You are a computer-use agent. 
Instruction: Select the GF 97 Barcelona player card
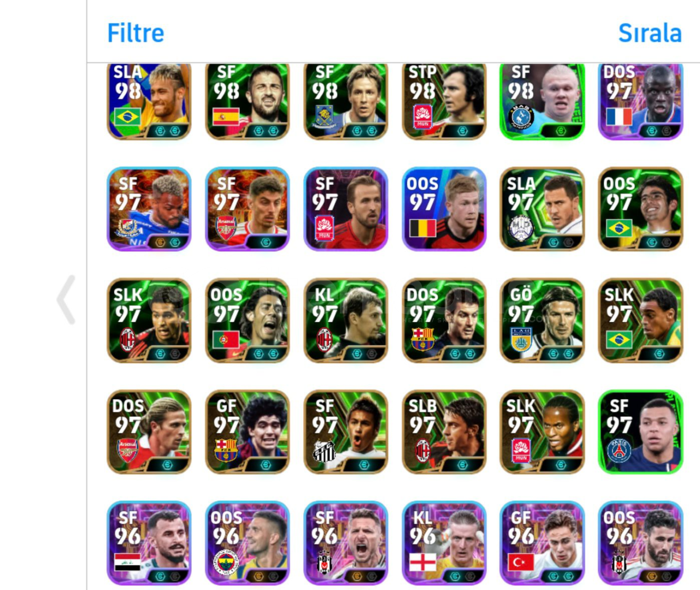point(248,432)
